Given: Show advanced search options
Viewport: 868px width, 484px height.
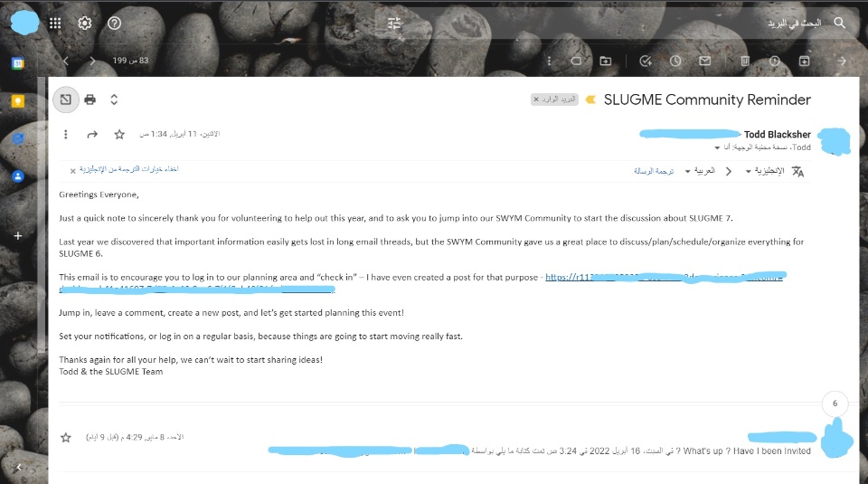Looking at the screenshot, I should (x=393, y=24).
